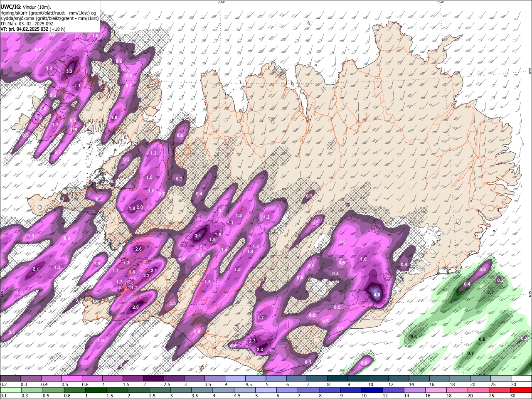The width and height of the screenshot is (532, 399).
Task: Select purple-row swatch between 4 and 4.5
Action: click(x=235, y=379)
